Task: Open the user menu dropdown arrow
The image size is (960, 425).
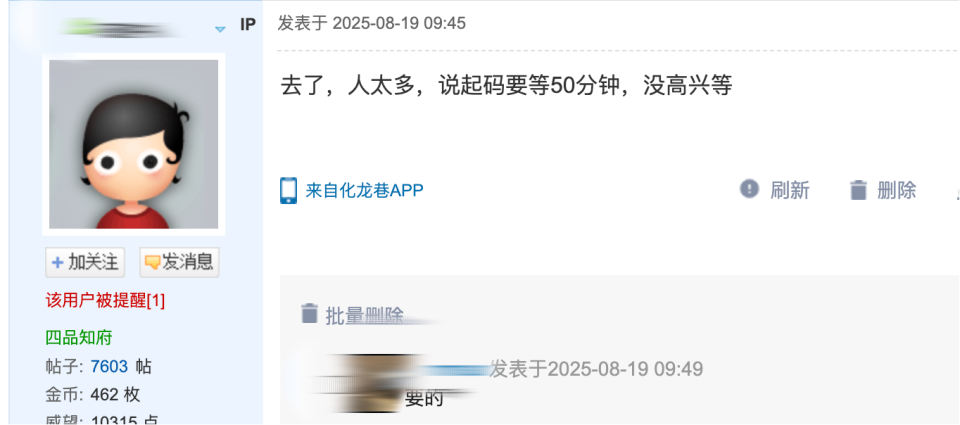Action: click(x=220, y=28)
